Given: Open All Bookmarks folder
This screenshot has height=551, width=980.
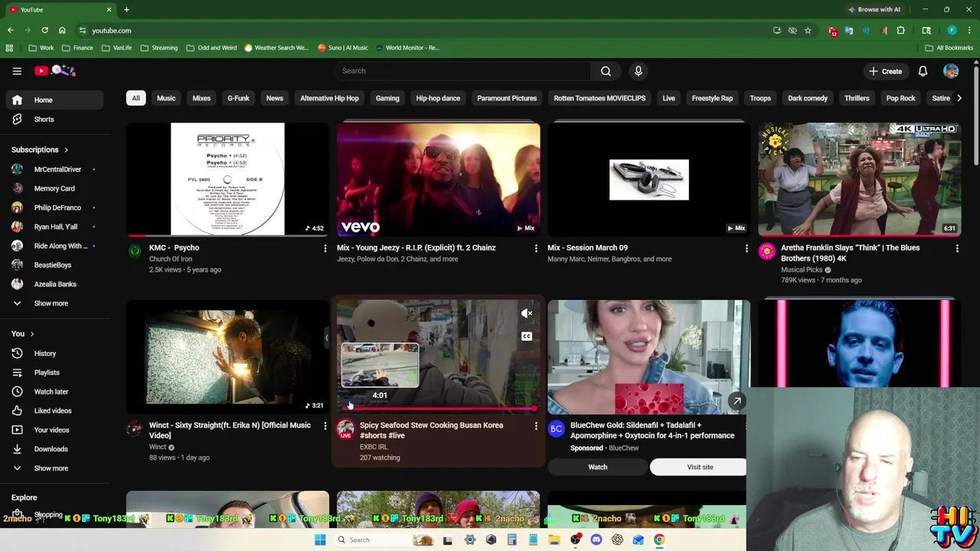Looking at the screenshot, I should 948,47.
